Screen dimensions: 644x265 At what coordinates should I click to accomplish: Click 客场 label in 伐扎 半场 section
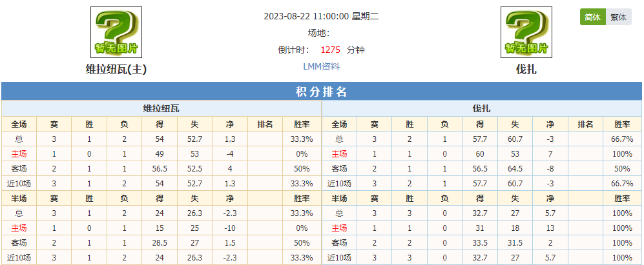[x=339, y=243]
